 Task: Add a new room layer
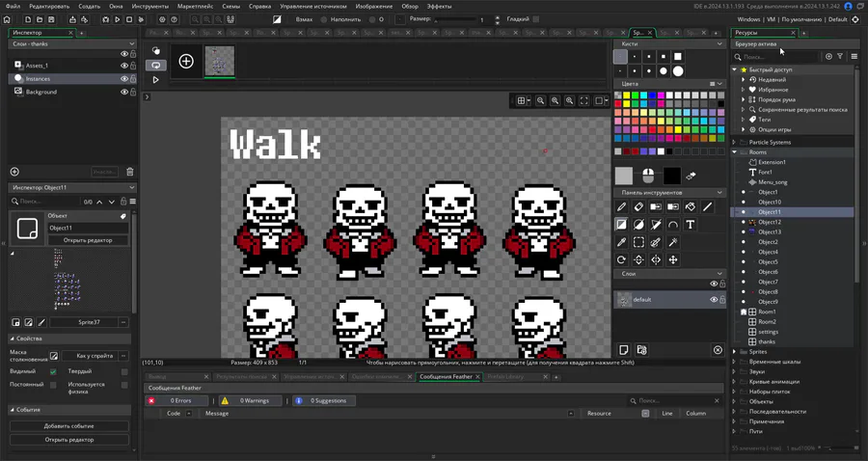click(14, 172)
